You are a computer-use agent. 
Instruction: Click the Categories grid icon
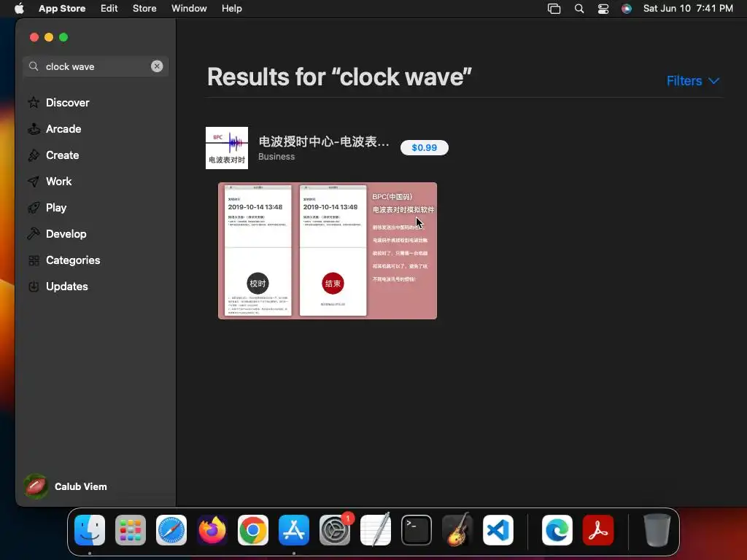click(x=34, y=260)
